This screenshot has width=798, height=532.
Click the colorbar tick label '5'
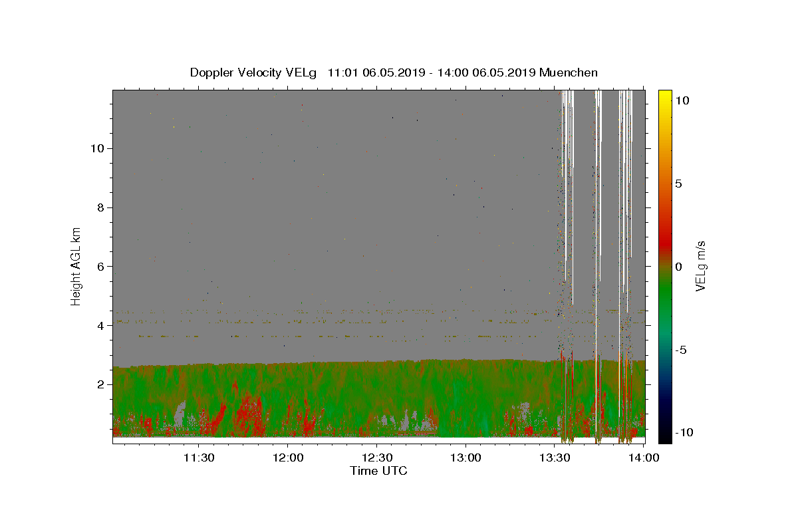(678, 184)
